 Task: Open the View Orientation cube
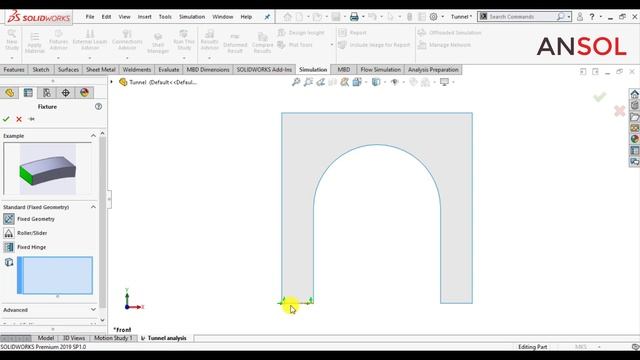click(357, 82)
